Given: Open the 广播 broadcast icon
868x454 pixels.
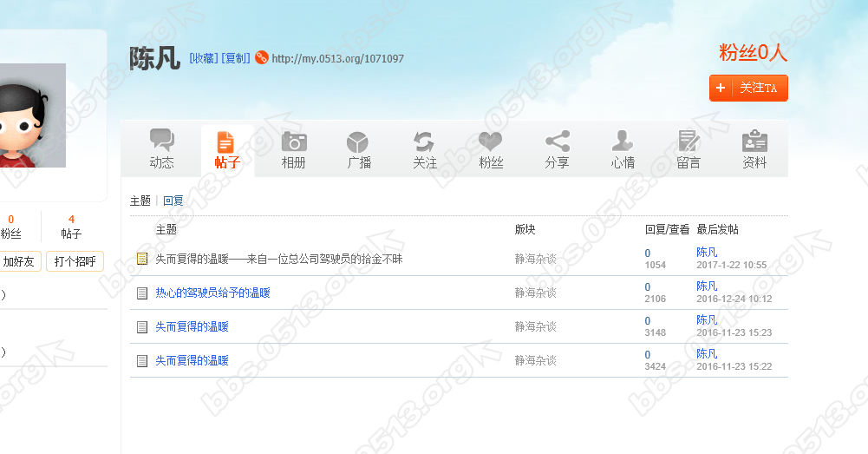Looking at the screenshot, I should coord(359,141).
